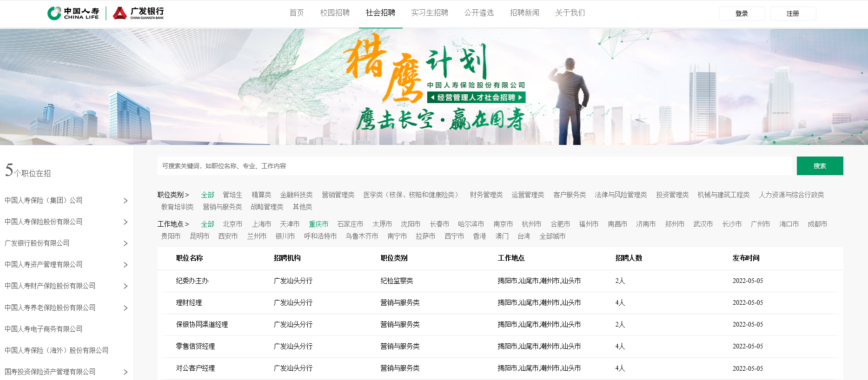Viewport: 868px width, 380px height.
Task: Filter job category by 教育培训类
Action: (x=177, y=207)
